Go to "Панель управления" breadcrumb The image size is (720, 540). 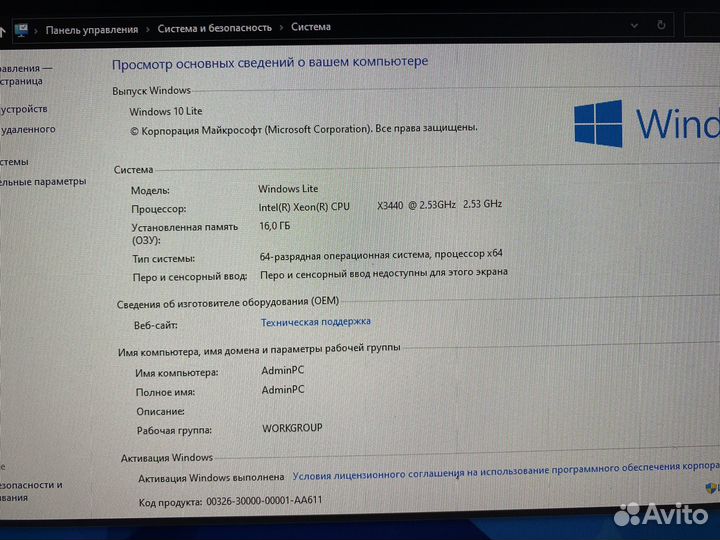[91, 30]
